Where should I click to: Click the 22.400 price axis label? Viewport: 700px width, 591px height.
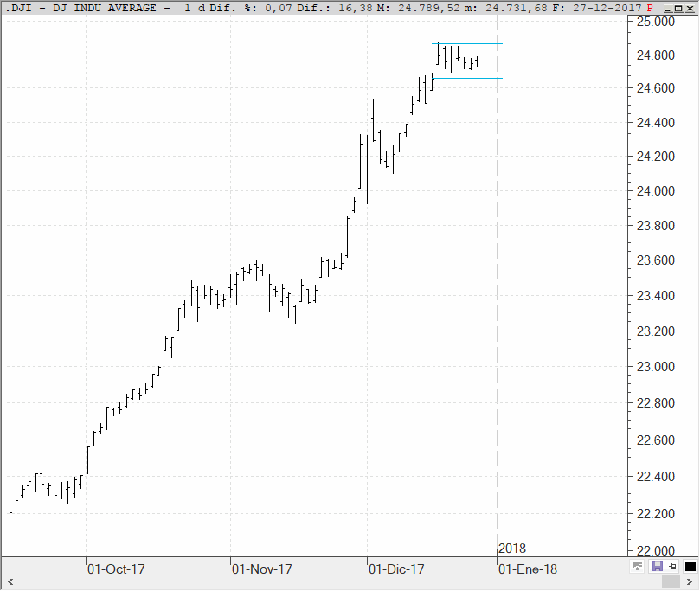click(655, 477)
